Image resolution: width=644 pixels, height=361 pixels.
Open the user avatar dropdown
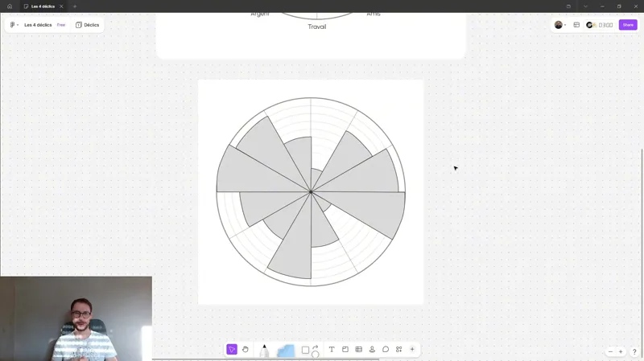click(x=560, y=25)
